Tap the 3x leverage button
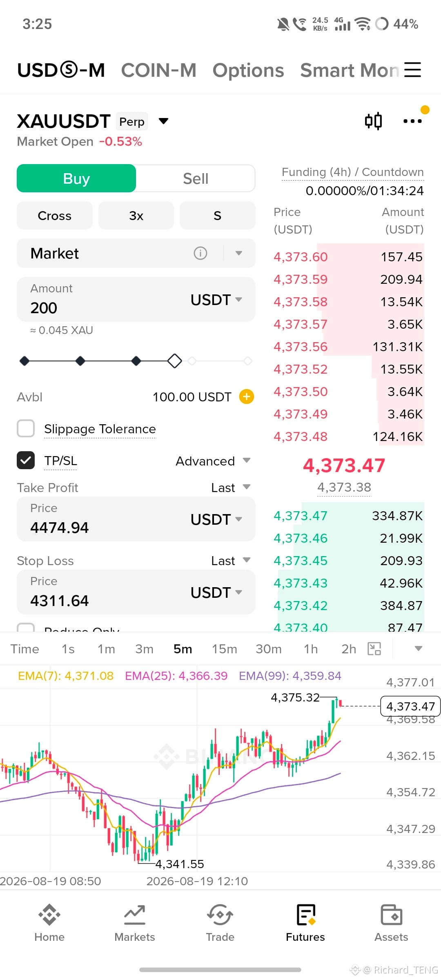The width and height of the screenshot is (441, 980). click(136, 215)
